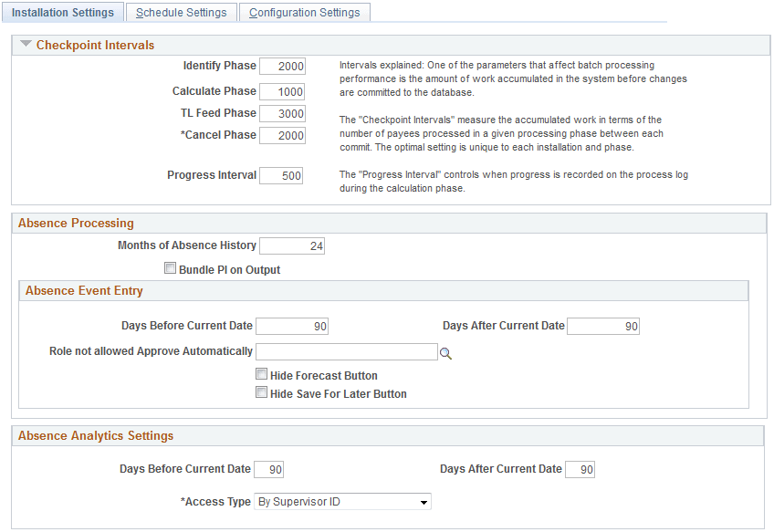Select the Installation Settings tab
Screen dimensions: 774x532
click(62, 12)
